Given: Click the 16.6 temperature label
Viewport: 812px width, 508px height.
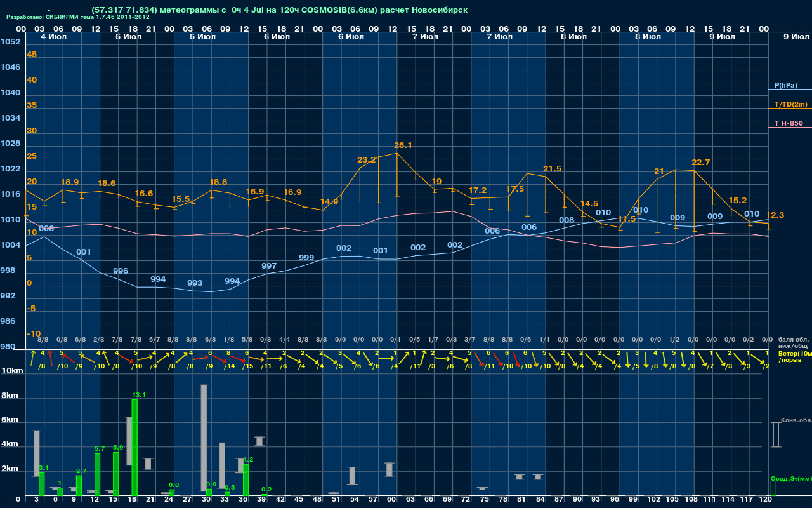Looking at the screenshot, I should [x=144, y=194].
